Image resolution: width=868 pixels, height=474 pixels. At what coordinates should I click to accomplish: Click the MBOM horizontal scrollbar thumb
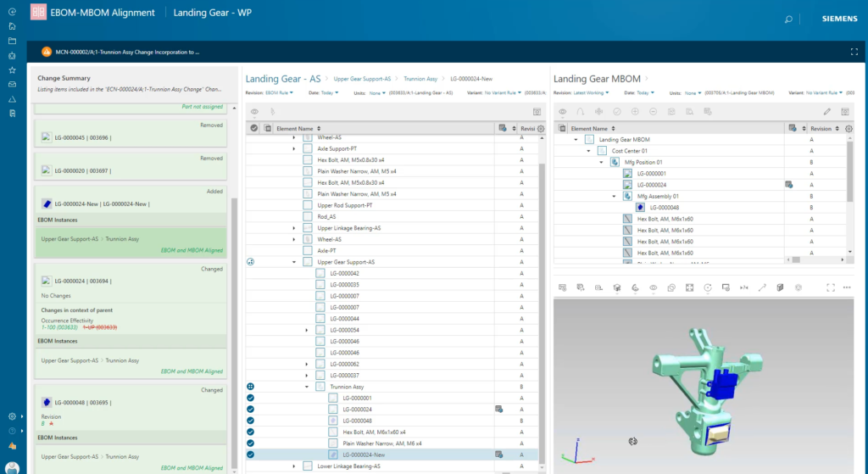coord(796,259)
